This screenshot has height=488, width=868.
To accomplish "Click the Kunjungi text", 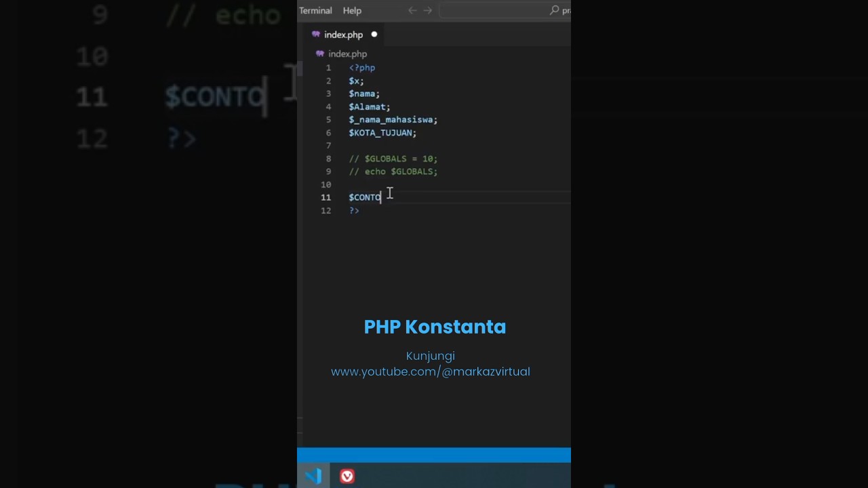I will 431,356.
